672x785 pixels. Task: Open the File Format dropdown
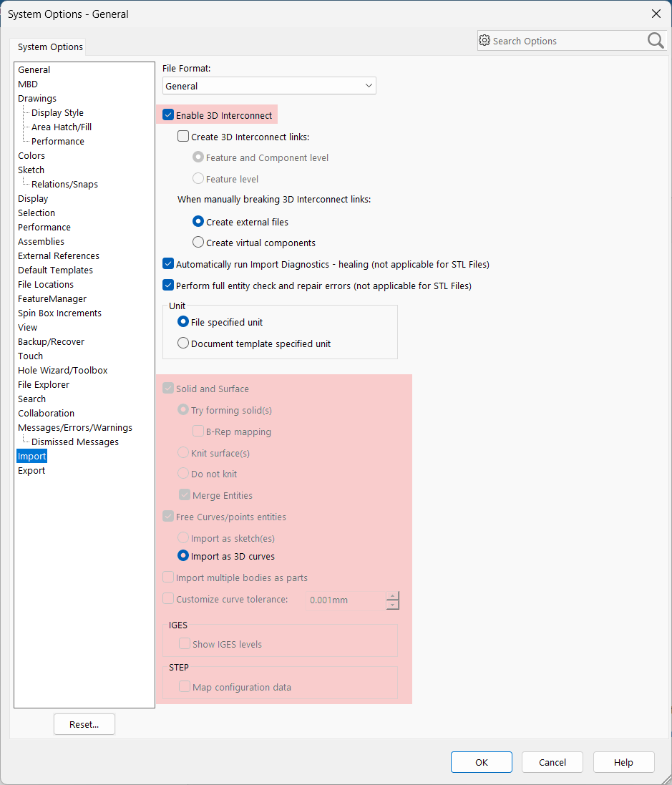click(269, 86)
